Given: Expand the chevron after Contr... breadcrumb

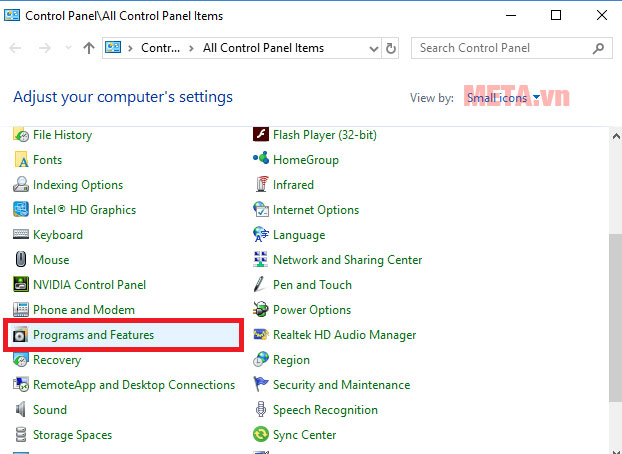Looking at the screenshot, I should (192, 48).
